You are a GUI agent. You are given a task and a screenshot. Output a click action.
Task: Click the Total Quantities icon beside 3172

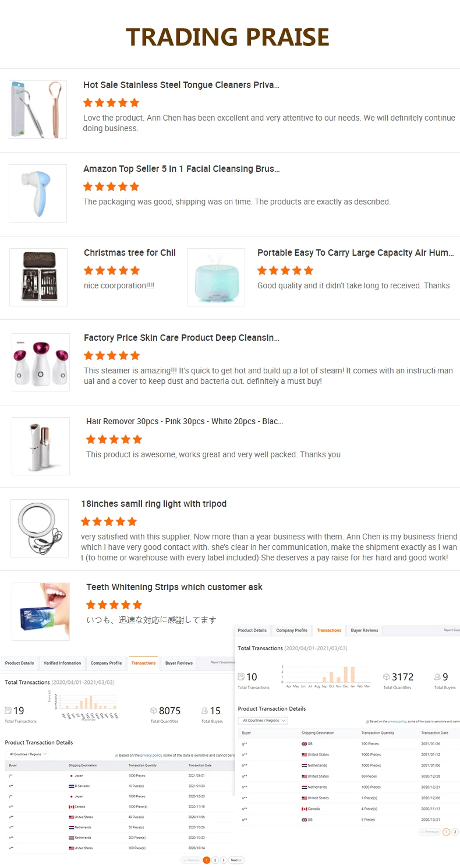(x=386, y=677)
